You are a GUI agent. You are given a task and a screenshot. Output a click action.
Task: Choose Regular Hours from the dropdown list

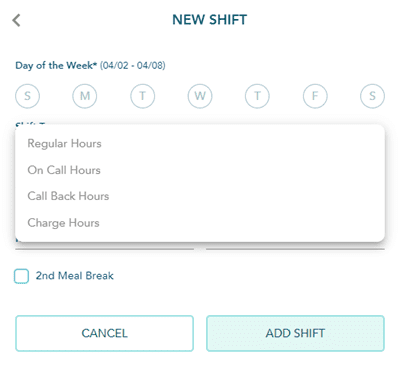tap(200, 144)
